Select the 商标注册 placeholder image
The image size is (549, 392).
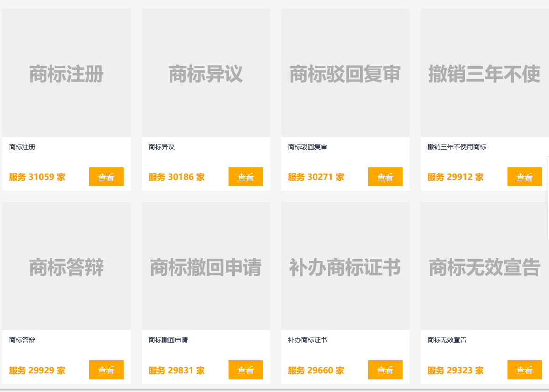[66, 72]
